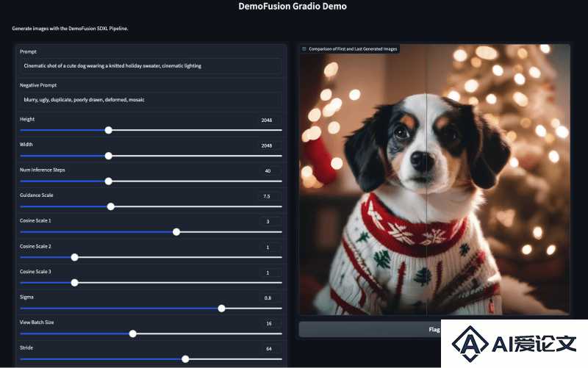Viewport: 588px width, 368px height.
Task: Click the Stride value box showing 64
Action: pyautogui.click(x=271, y=348)
